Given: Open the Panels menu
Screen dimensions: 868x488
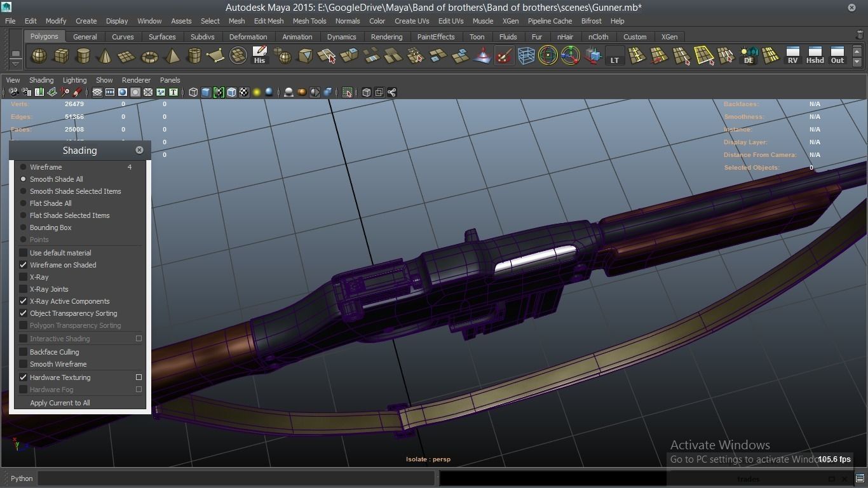Looking at the screenshot, I should tap(170, 80).
